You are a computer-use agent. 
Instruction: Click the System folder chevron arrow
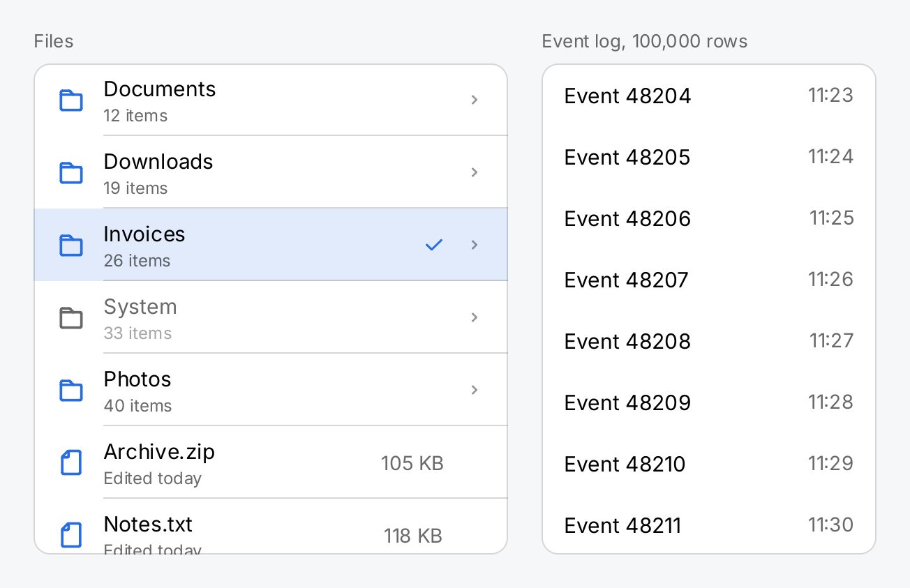[x=475, y=317]
